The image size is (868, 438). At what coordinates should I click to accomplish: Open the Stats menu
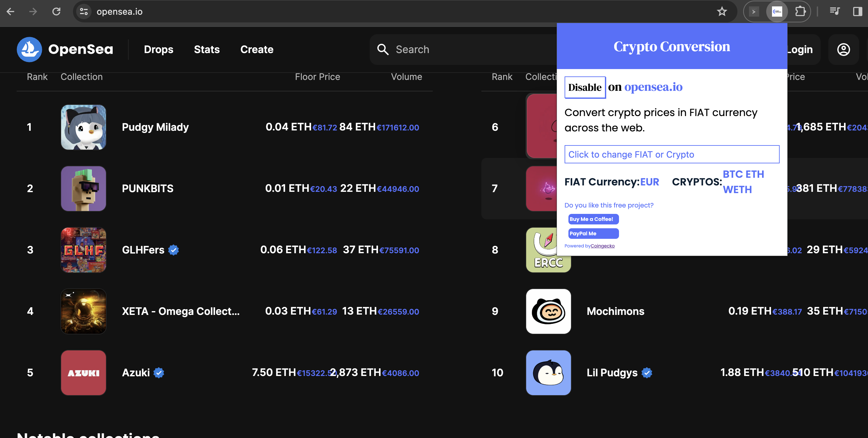pyautogui.click(x=206, y=49)
